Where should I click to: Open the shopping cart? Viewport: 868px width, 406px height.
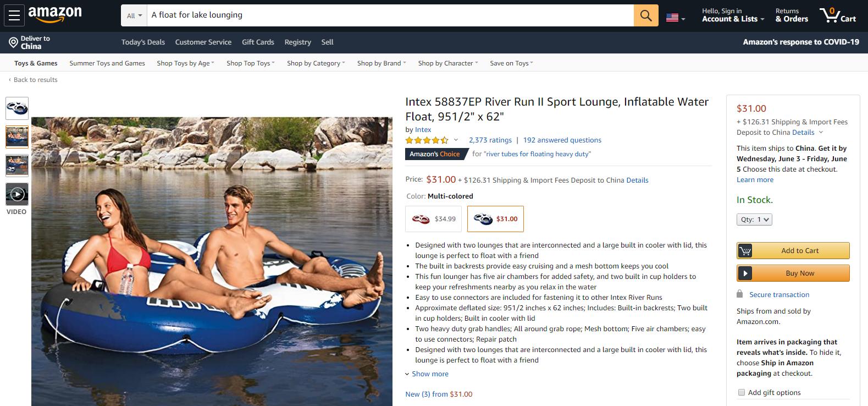[837, 15]
